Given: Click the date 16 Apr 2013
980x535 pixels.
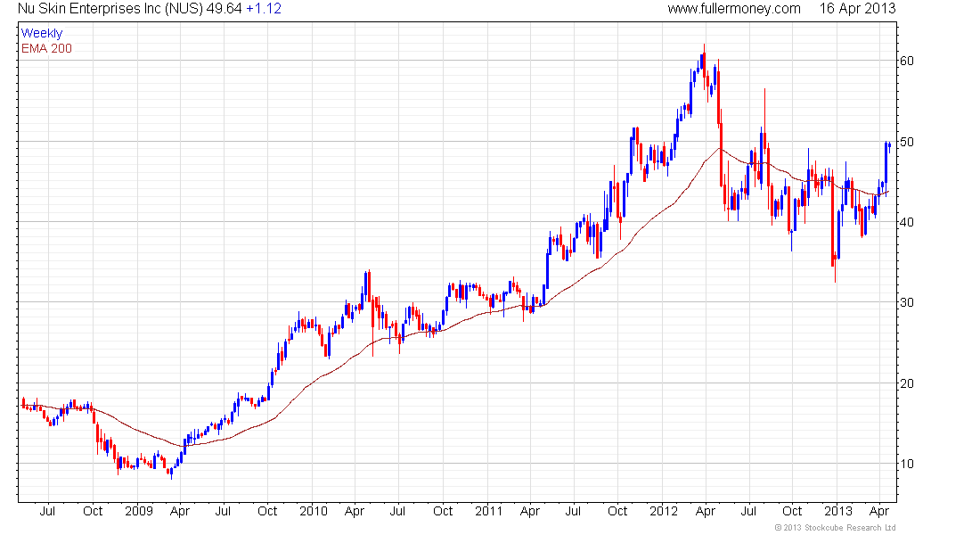Looking at the screenshot, I should [x=857, y=9].
